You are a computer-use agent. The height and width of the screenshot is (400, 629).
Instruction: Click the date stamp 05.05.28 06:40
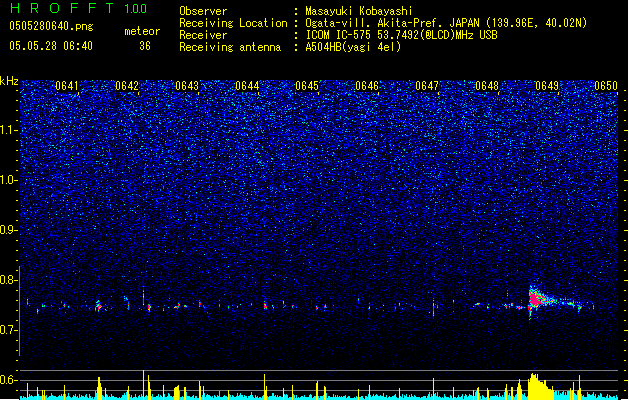[x=51, y=46]
